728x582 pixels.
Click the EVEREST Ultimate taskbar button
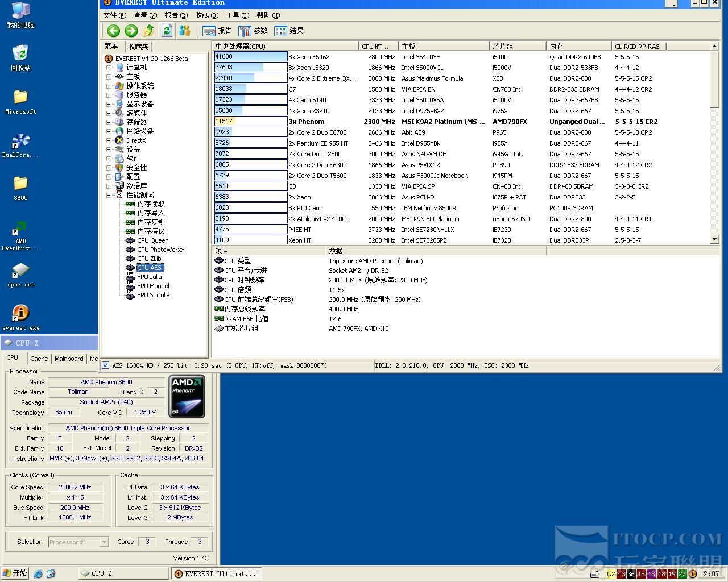click(x=217, y=573)
